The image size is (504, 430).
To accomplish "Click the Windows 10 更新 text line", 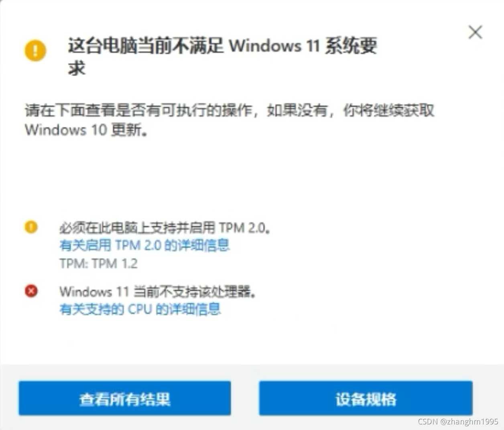I will point(86,130).
